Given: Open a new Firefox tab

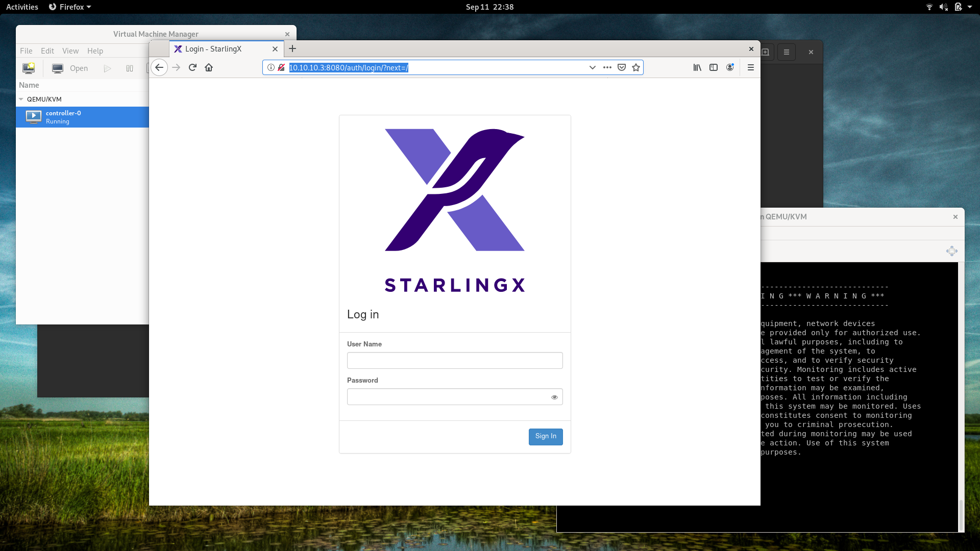Looking at the screenshot, I should (x=292, y=48).
